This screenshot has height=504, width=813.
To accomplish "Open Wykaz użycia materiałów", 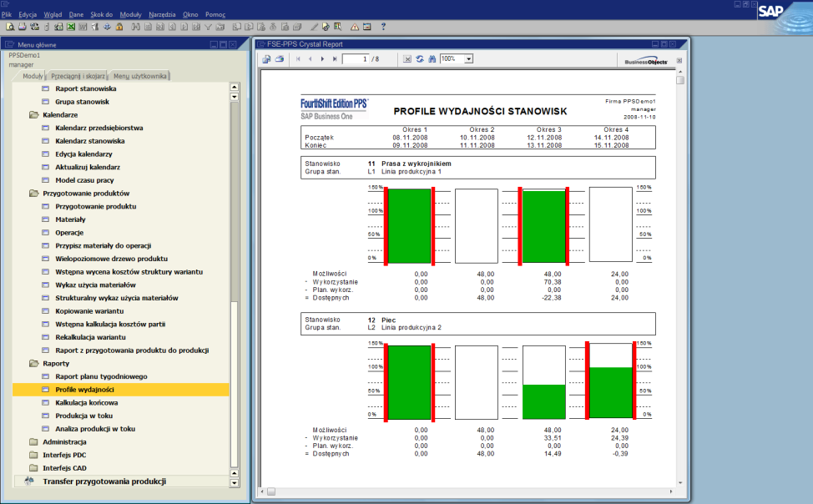I will coord(95,285).
